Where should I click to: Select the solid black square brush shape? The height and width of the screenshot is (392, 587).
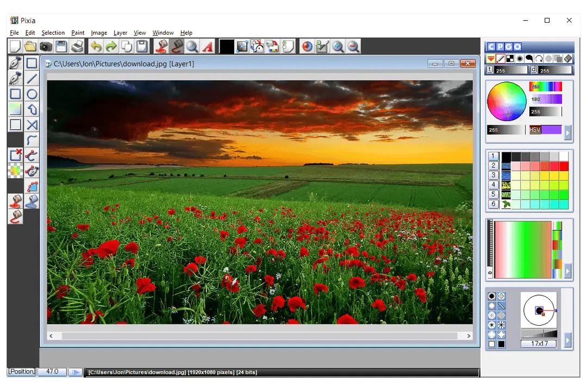click(x=501, y=344)
